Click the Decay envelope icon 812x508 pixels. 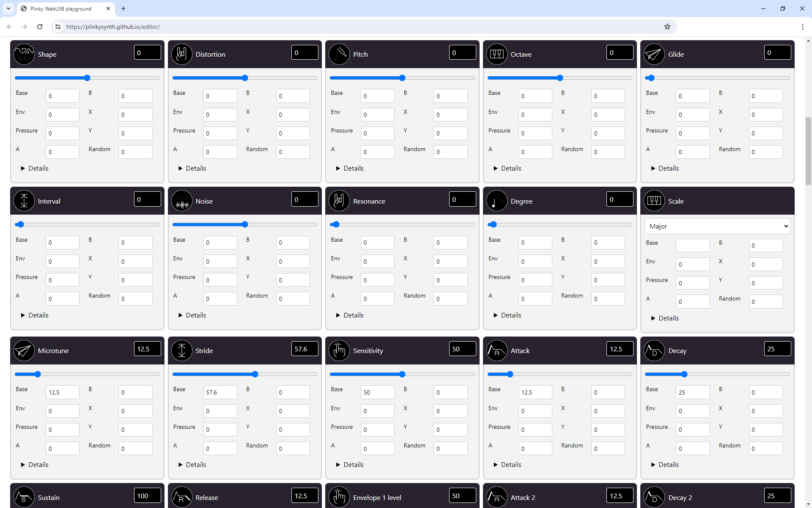coord(654,351)
